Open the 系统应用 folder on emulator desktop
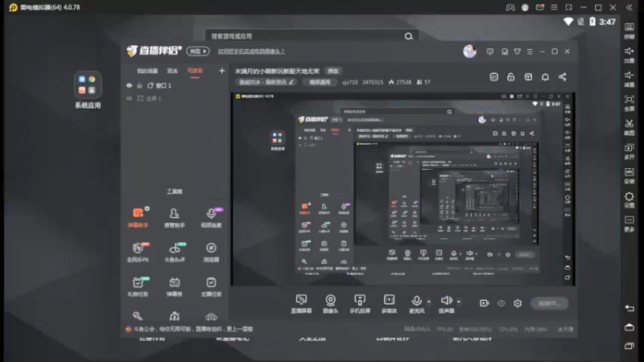 pyautogui.click(x=88, y=89)
